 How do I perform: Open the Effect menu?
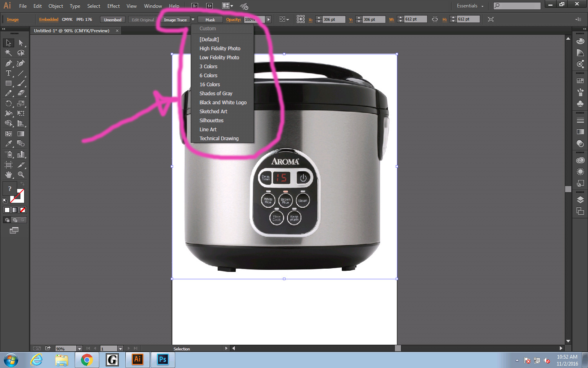(114, 6)
